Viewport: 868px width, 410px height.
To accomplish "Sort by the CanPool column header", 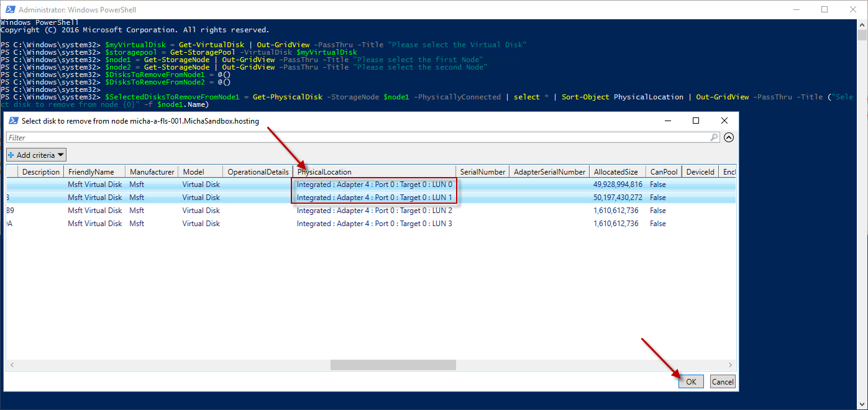I will pyautogui.click(x=664, y=172).
